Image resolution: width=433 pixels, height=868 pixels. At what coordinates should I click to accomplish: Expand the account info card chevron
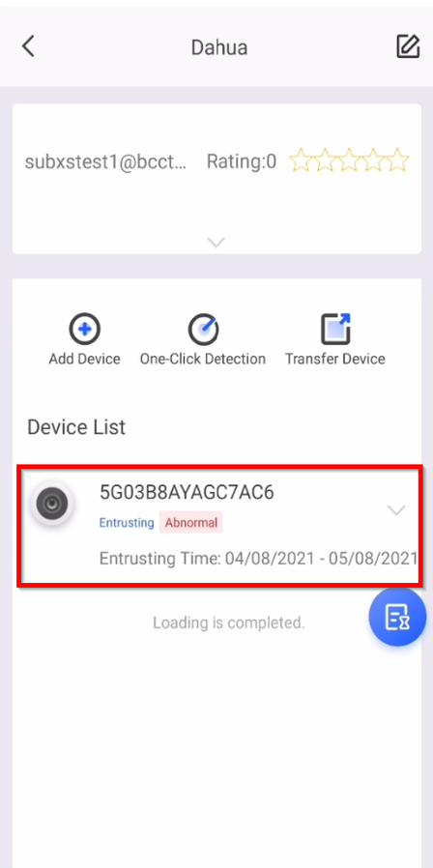(x=216, y=242)
